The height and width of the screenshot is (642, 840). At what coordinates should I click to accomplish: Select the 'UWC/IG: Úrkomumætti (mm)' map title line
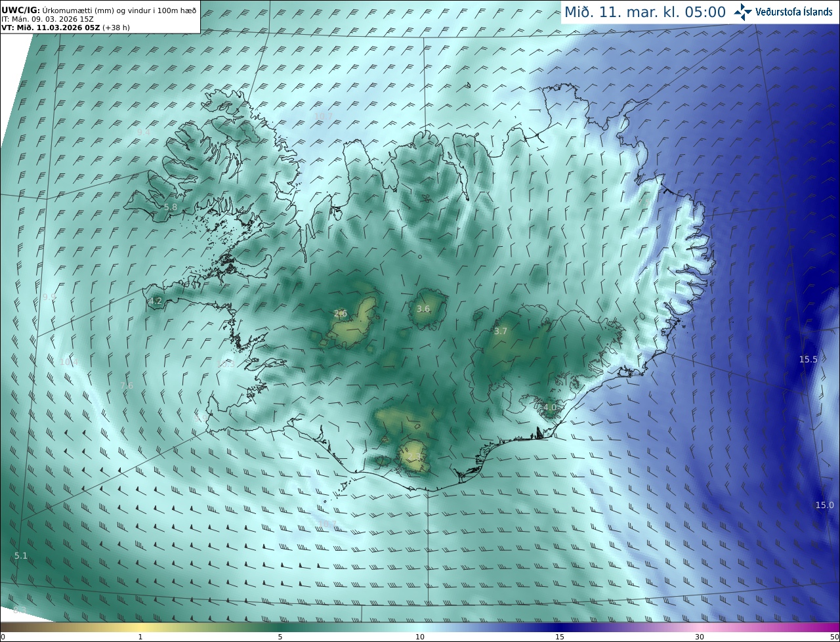click(x=99, y=11)
